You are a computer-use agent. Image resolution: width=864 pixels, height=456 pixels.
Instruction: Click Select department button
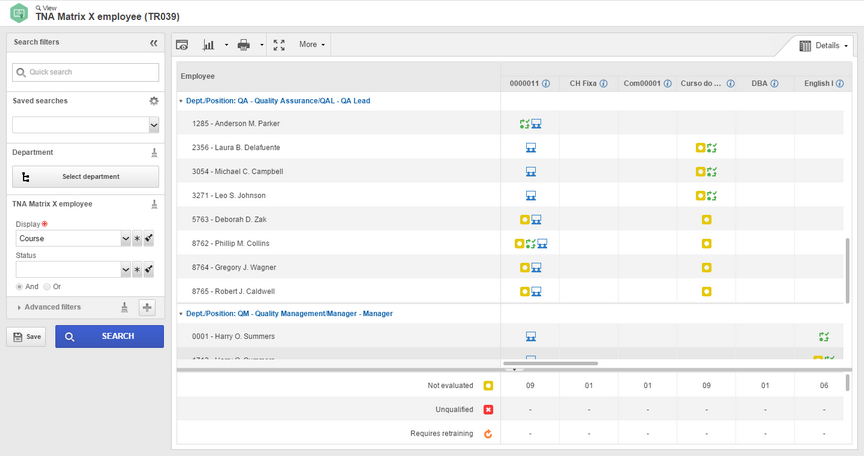click(85, 177)
